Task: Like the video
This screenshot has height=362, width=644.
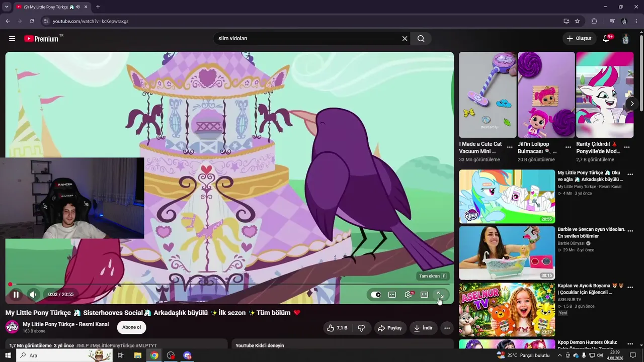Action: [337, 328]
